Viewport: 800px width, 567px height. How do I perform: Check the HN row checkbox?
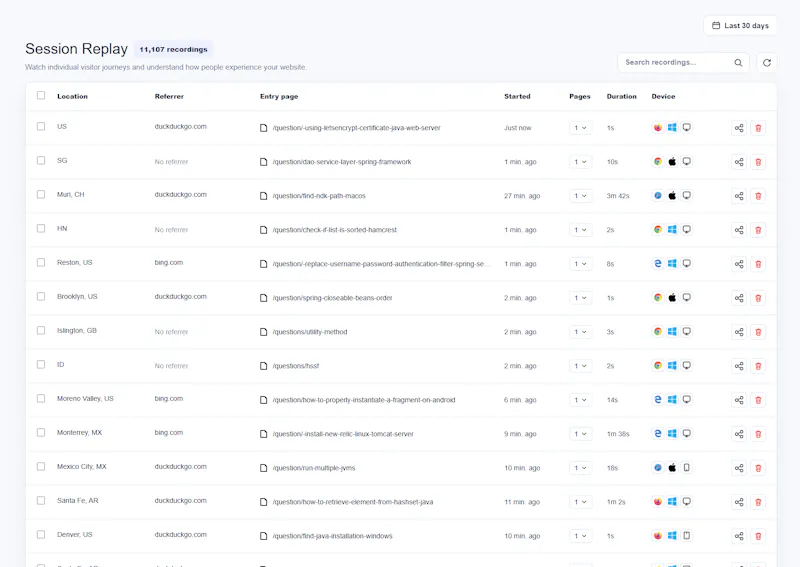pos(41,228)
